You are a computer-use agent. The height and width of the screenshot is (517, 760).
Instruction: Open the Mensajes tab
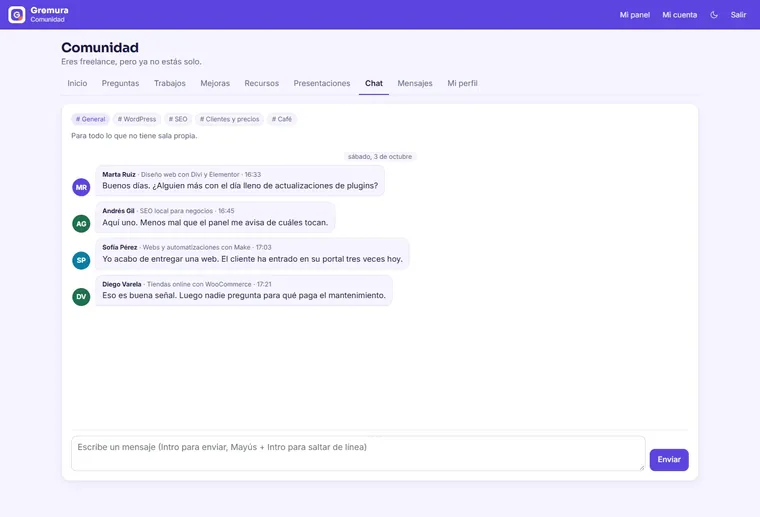(x=415, y=83)
